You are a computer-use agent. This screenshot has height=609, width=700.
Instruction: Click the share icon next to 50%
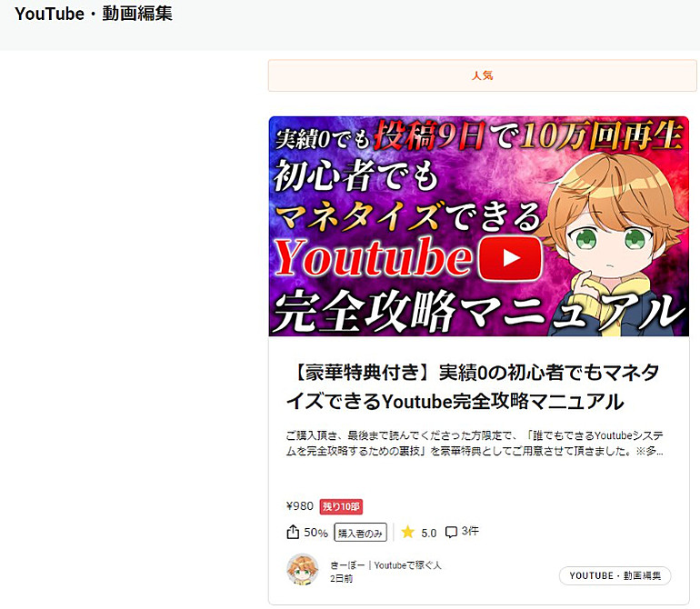click(x=293, y=532)
